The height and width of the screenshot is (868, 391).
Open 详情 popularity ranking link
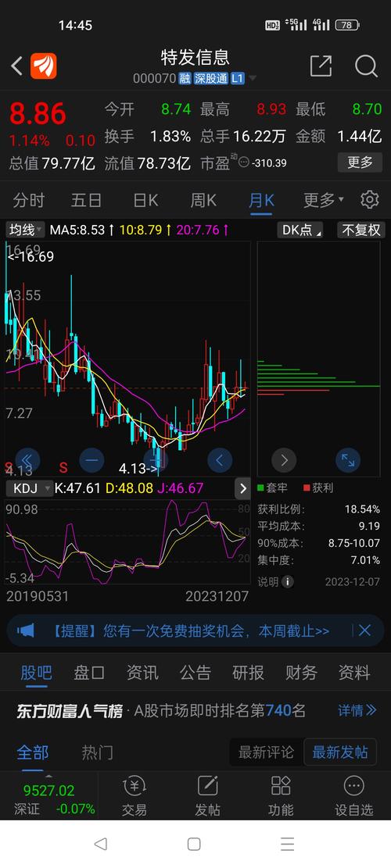click(x=357, y=710)
